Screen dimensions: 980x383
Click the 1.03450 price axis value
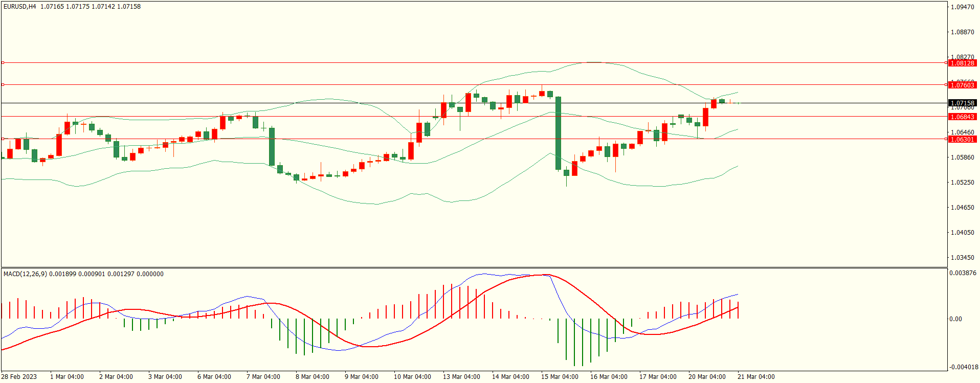962,258
